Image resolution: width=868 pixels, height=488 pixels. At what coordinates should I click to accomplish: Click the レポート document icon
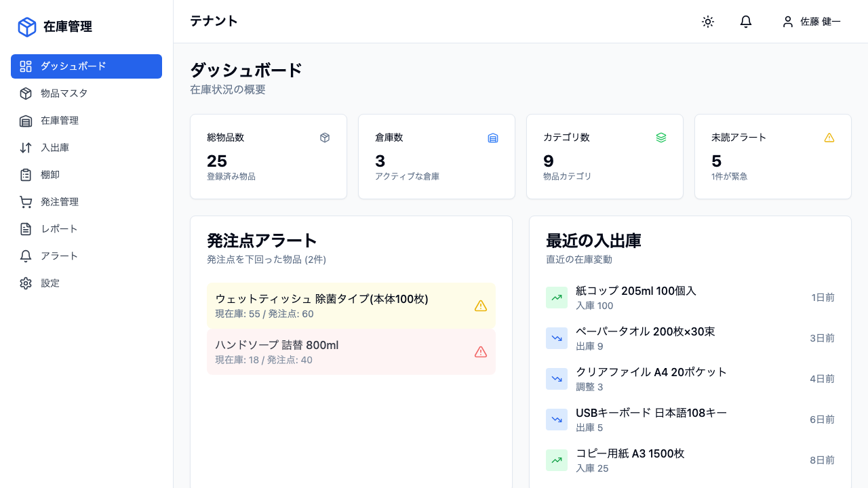pos(26,229)
